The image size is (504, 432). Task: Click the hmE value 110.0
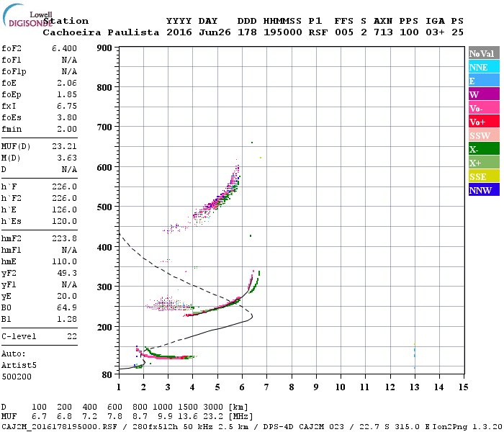64,261
